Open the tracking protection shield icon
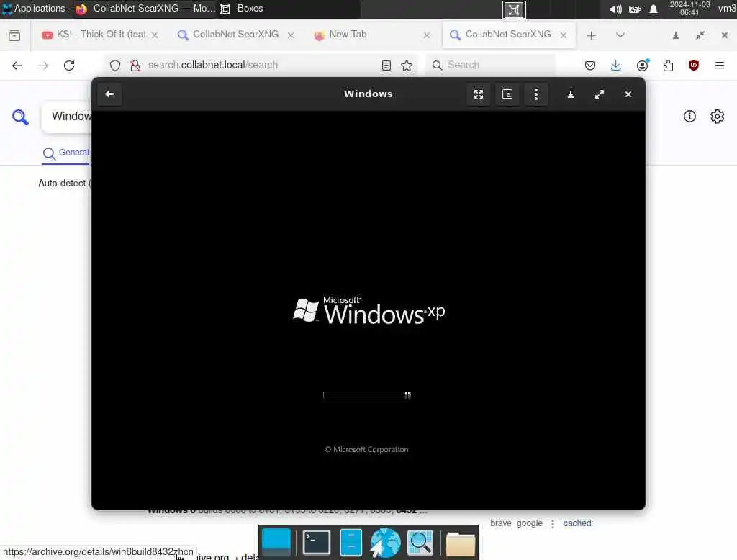The image size is (737, 560). point(114,66)
